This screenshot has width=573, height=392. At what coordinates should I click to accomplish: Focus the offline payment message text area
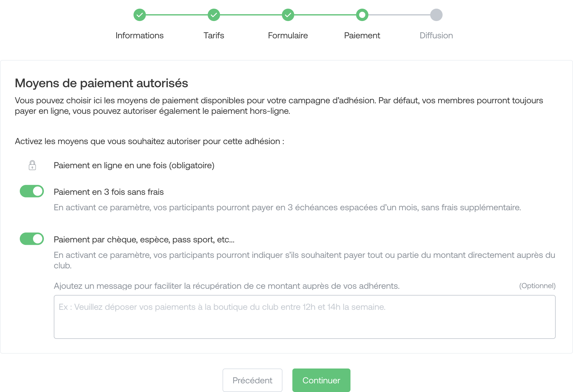click(x=305, y=317)
